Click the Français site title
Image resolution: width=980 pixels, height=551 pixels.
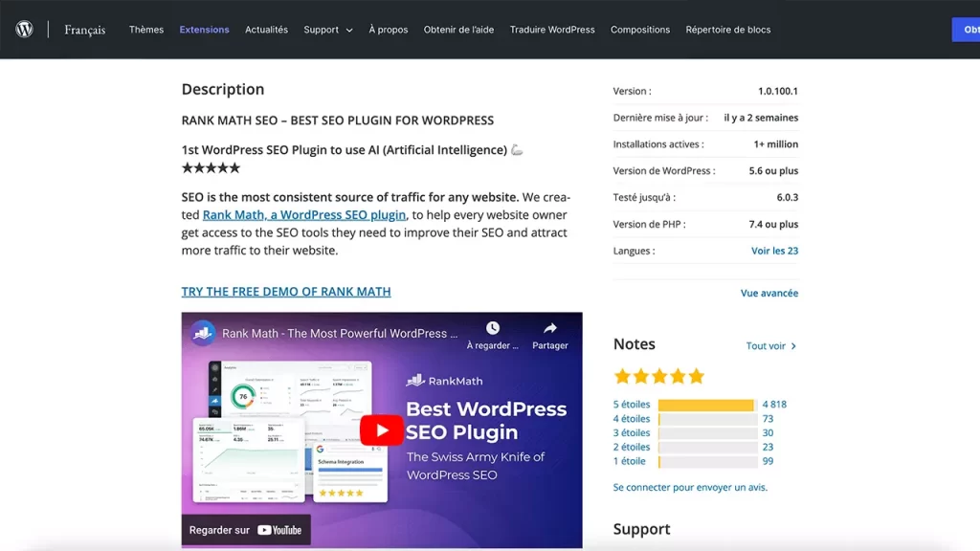[85, 30]
